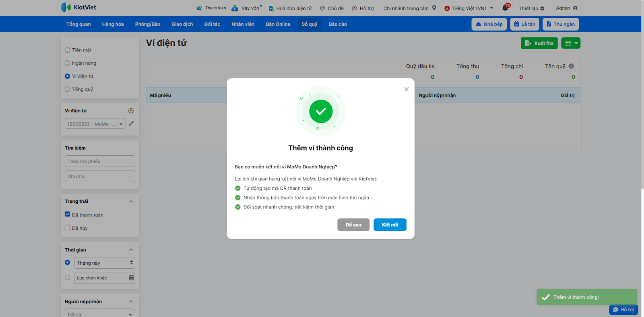Open Hoá đơn điện tử link

(290, 8)
